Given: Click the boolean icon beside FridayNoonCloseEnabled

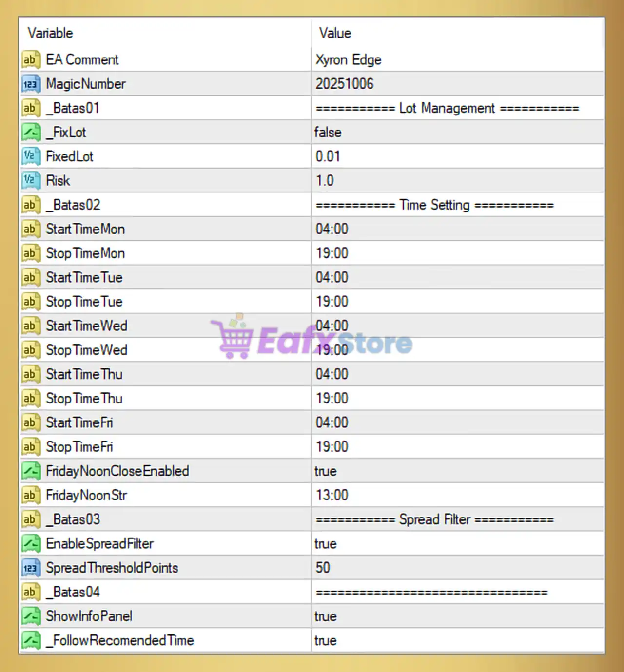Looking at the screenshot, I should pyautogui.click(x=31, y=471).
